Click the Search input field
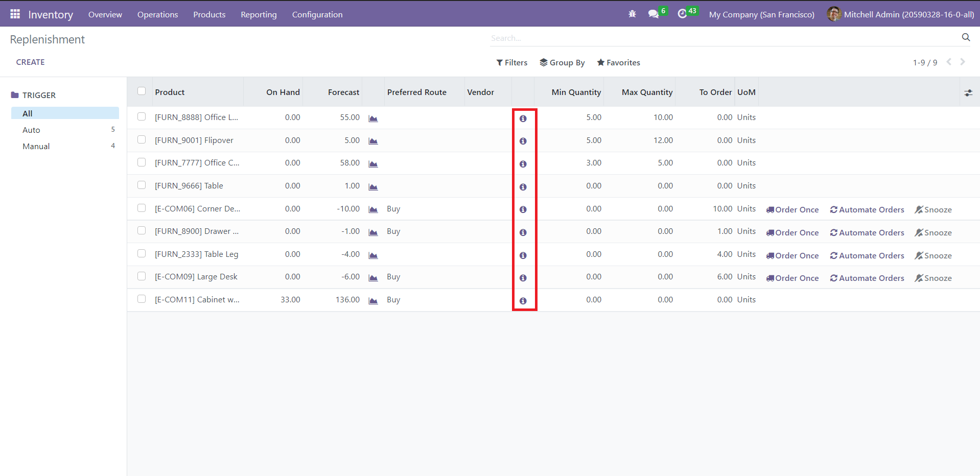The image size is (980, 476). click(715, 38)
